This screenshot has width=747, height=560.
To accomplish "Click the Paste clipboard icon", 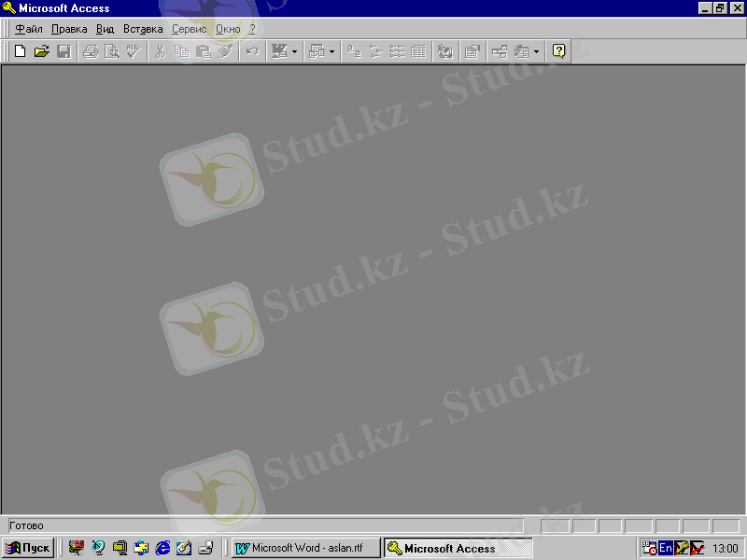I will point(204,51).
